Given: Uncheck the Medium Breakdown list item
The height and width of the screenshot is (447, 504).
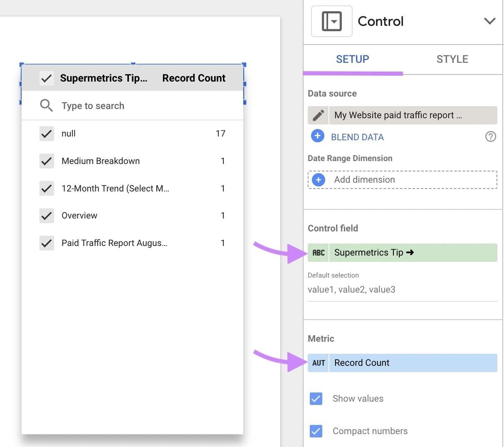Looking at the screenshot, I should (x=47, y=161).
